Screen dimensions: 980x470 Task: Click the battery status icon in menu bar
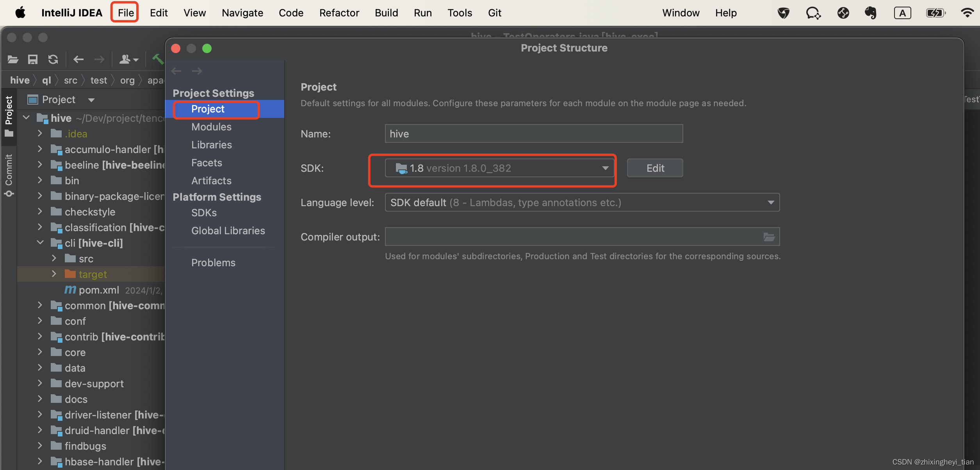click(x=935, y=13)
